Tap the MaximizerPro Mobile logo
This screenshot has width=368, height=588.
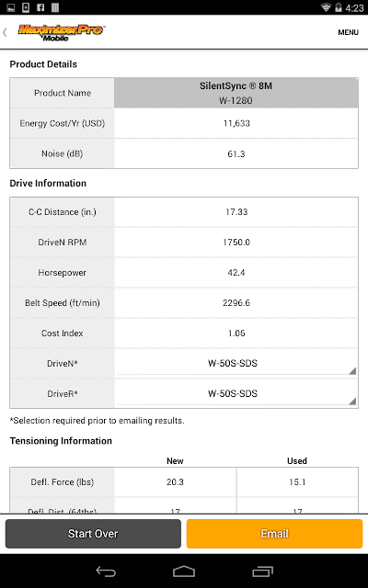pos(62,32)
